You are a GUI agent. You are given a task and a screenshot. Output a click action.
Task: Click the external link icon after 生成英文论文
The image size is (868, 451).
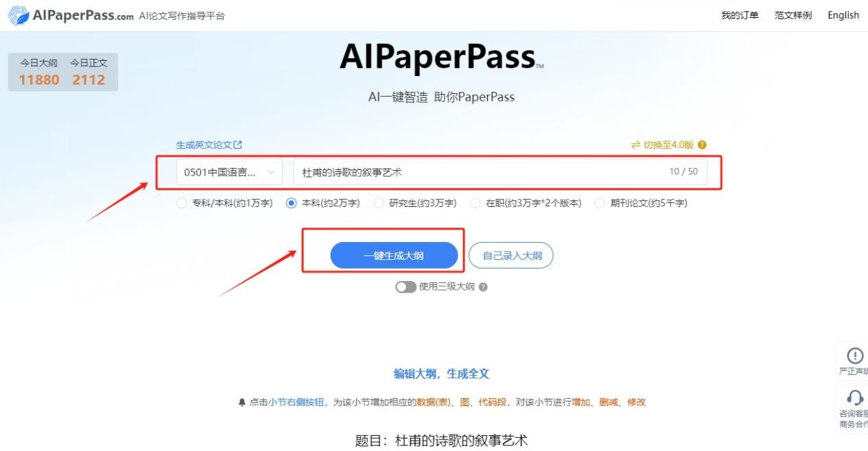pyautogui.click(x=238, y=145)
